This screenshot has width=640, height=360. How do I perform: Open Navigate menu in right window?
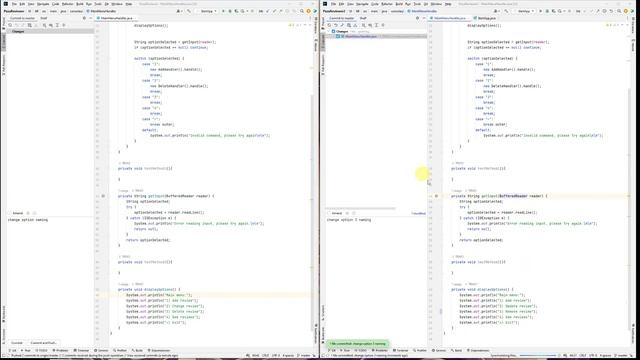pos(362,4)
